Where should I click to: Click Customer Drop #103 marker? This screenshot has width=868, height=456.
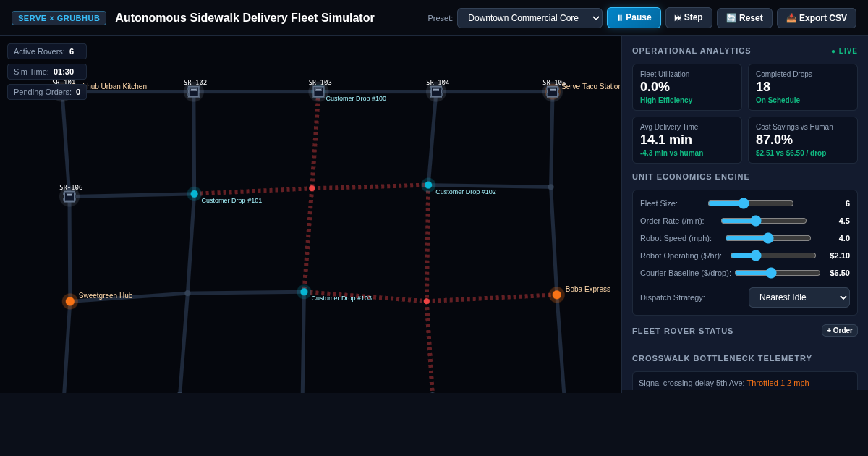click(304, 292)
